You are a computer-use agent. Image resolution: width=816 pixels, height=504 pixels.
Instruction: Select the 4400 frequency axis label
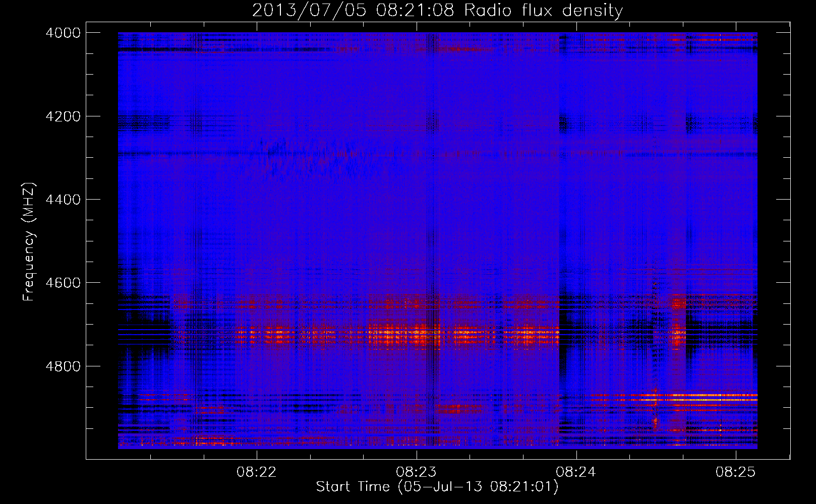click(63, 200)
